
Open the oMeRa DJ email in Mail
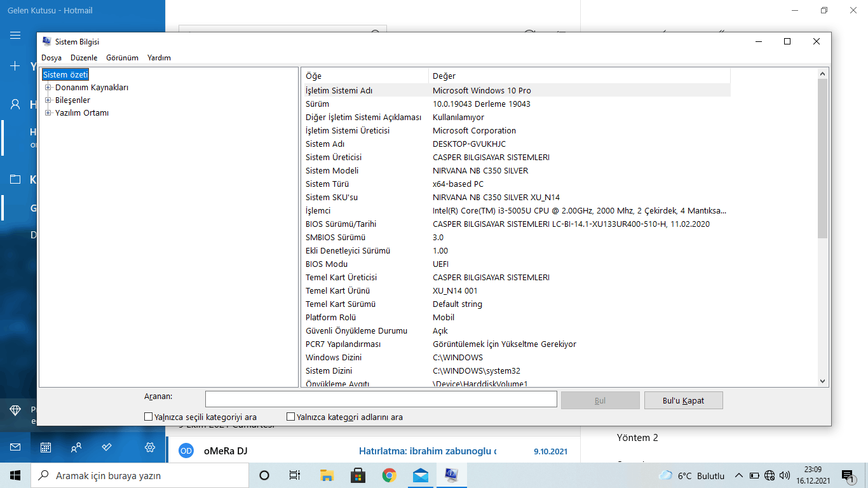374,451
